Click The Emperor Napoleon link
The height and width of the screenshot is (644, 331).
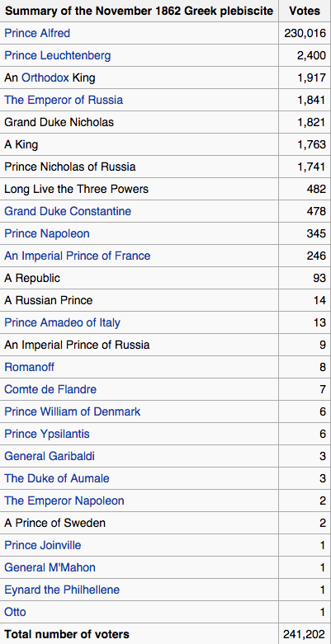tap(64, 501)
